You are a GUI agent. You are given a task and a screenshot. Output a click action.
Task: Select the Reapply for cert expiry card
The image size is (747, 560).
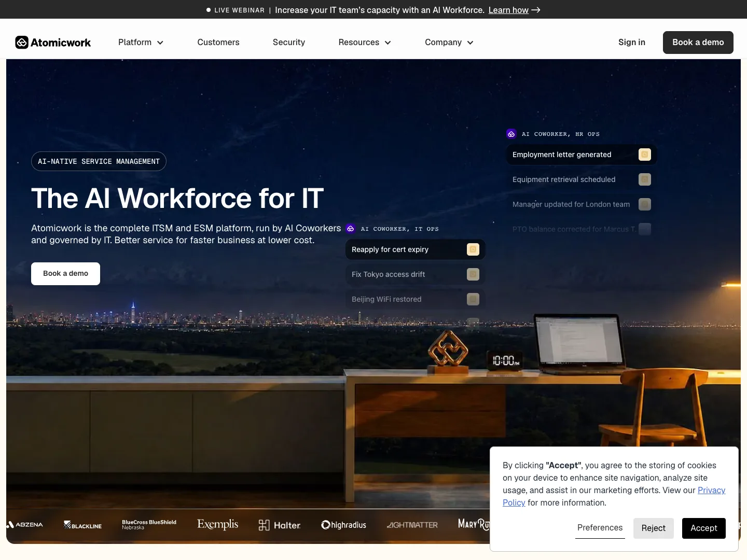(416, 249)
